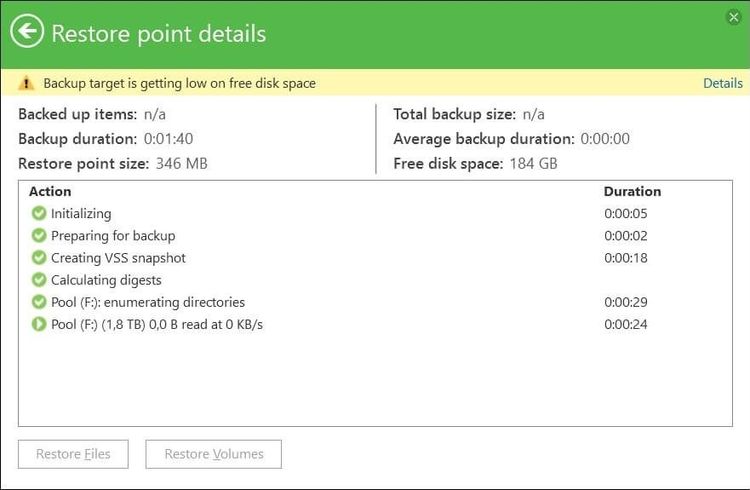Screen dimensions: 750x490
Task: Click the Action column header
Action: 50,191
